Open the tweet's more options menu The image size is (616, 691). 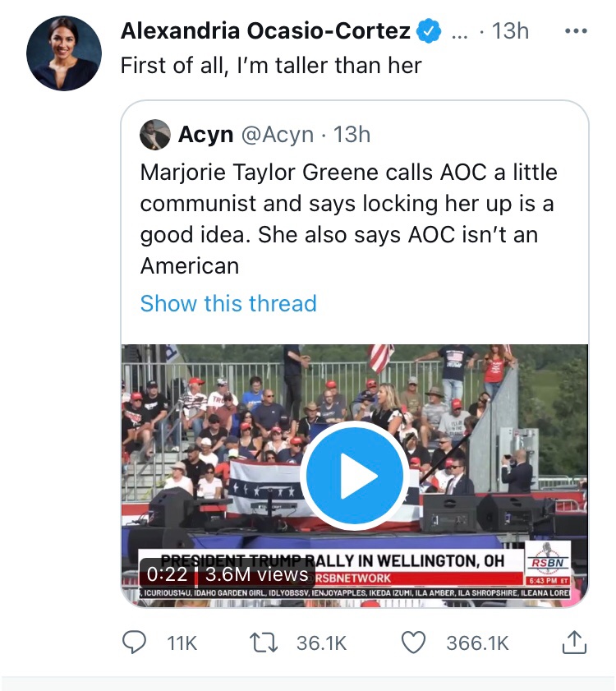click(577, 31)
